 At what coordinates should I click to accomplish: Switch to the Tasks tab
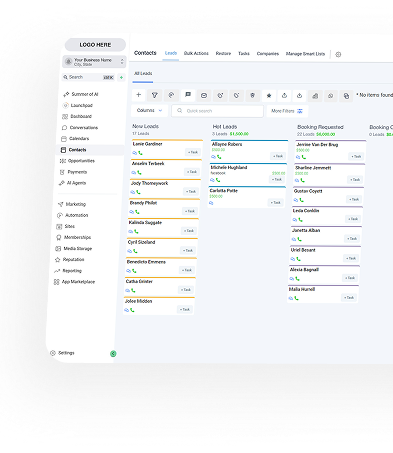pos(244,54)
